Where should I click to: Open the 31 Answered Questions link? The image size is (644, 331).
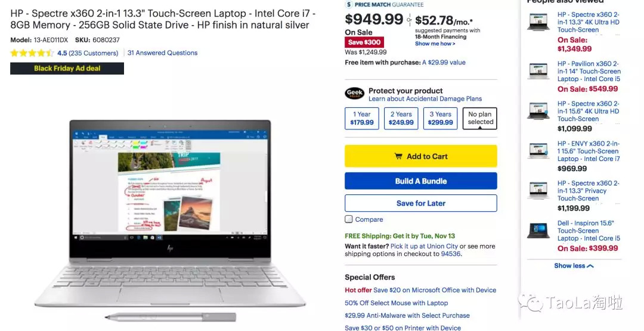[162, 52]
